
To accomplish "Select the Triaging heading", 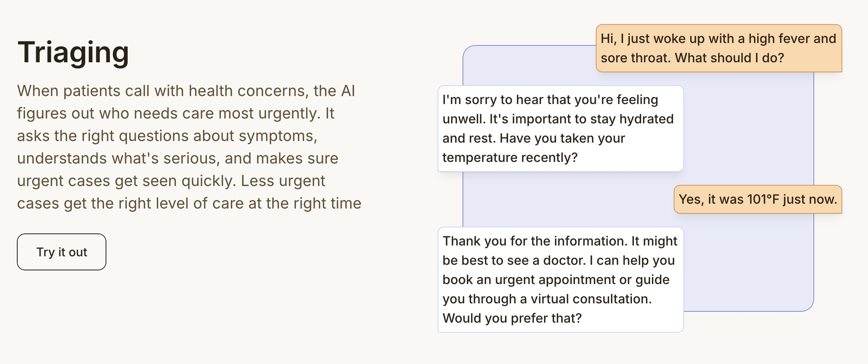I will 73,52.
